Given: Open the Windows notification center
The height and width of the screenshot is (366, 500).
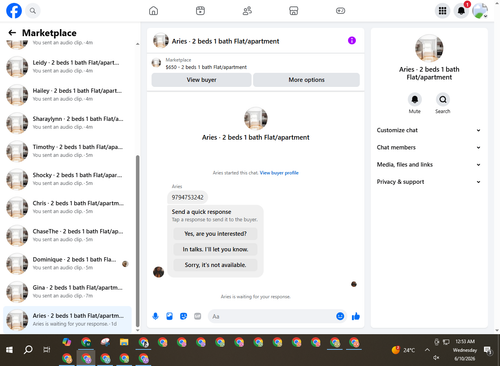Looking at the screenshot, I should (488, 350).
